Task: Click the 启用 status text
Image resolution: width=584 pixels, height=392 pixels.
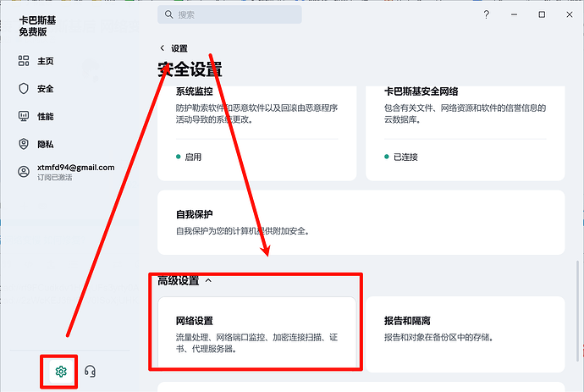Action: pyautogui.click(x=193, y=157)
